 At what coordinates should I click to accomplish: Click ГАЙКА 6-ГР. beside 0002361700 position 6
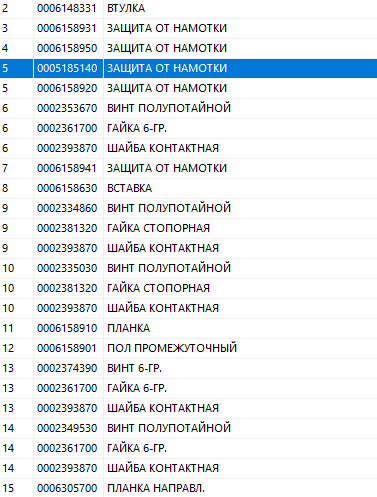137,128
